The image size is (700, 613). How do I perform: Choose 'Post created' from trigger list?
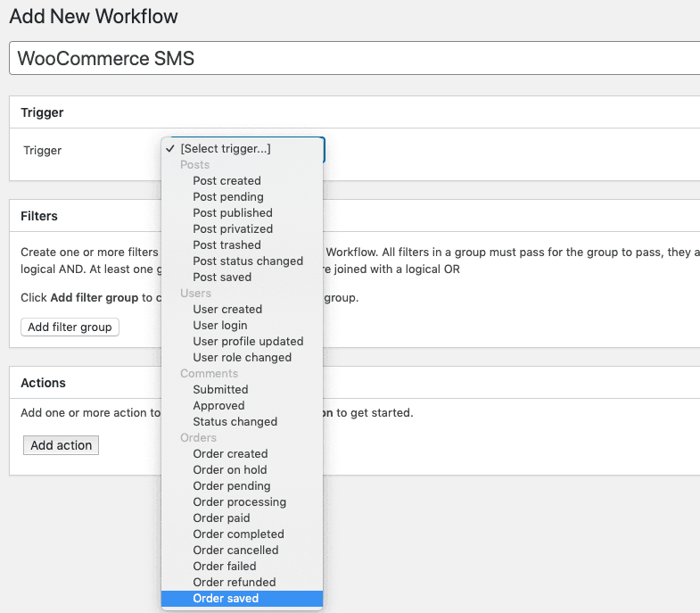(226, 181)
